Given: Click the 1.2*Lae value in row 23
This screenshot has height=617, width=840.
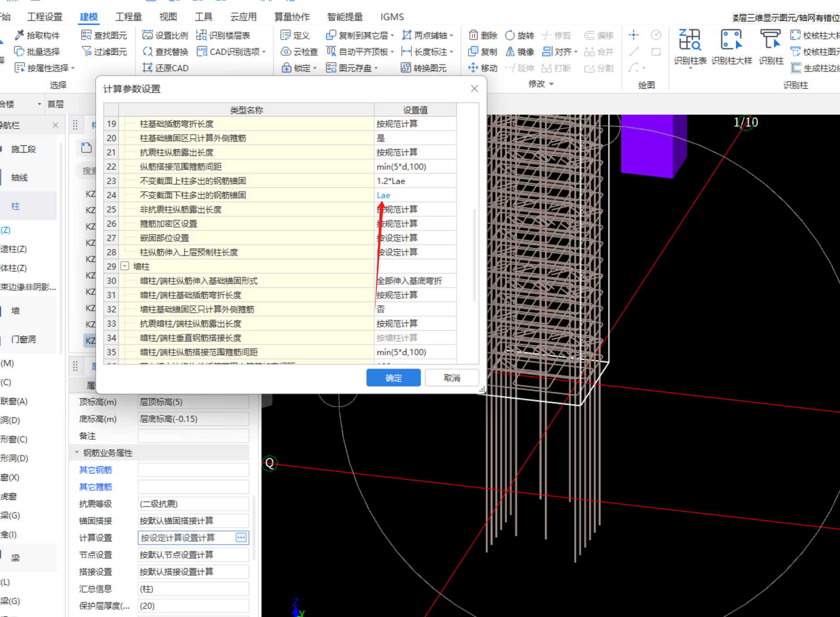Looking at the screenshot, I should tap(391, 181).
